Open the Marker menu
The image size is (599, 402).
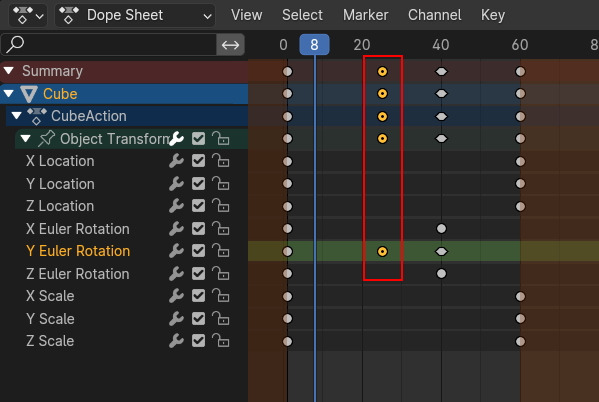click(x=366, y=15)
